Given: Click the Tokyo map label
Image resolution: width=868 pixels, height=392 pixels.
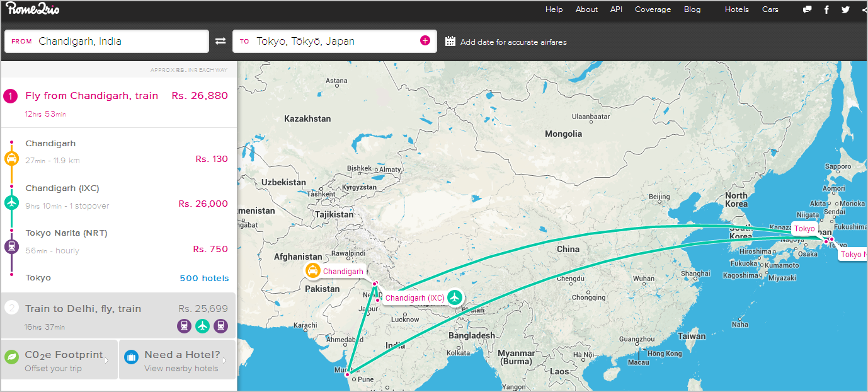Looking at the screenshot, I should tap(804, 229).
